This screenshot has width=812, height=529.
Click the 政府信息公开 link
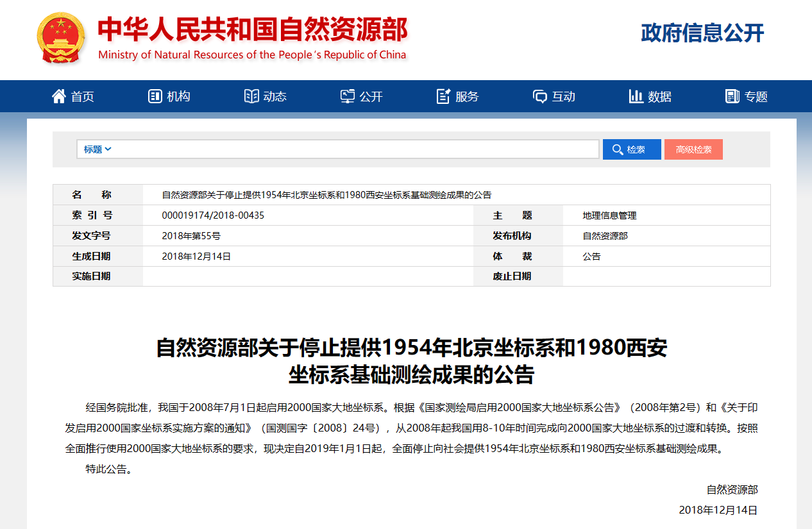click(x=701, y=34)
